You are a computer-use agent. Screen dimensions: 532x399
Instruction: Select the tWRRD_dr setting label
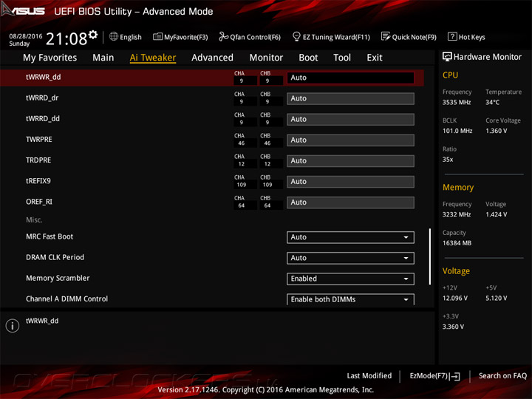tap(42, 98)
